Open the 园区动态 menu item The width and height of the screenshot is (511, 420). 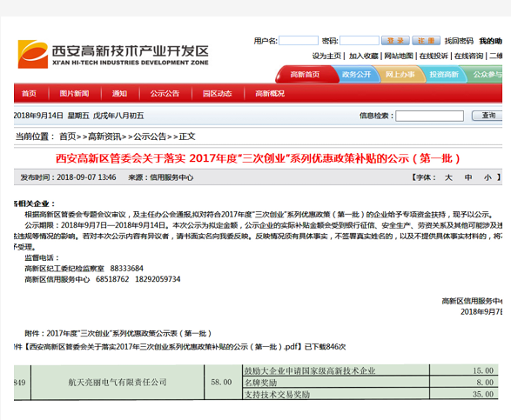pos(218,94)
